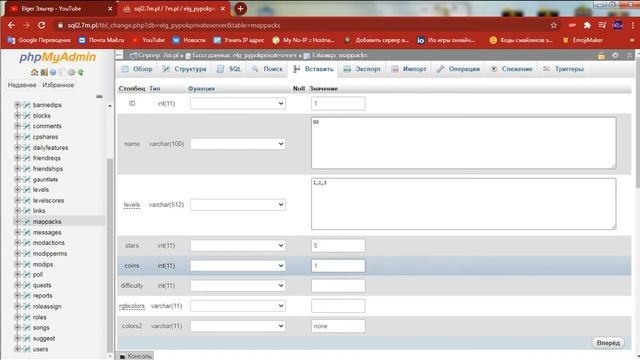640x360 pixels.
Task: Open the gauntlets table
Action: 45,179
